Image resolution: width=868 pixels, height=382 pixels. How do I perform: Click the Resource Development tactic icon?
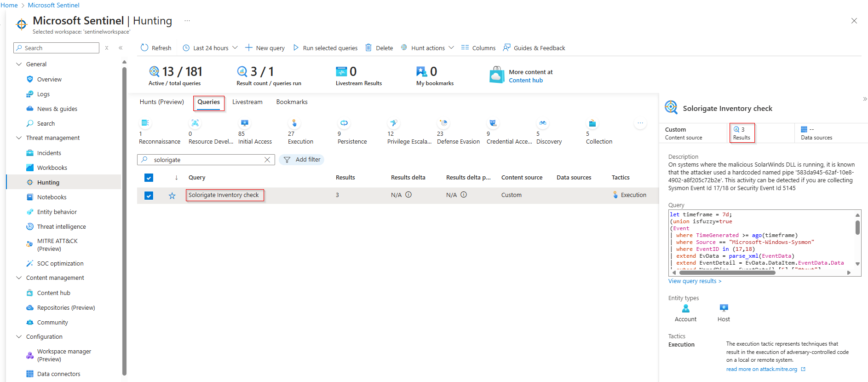(195, 123)
